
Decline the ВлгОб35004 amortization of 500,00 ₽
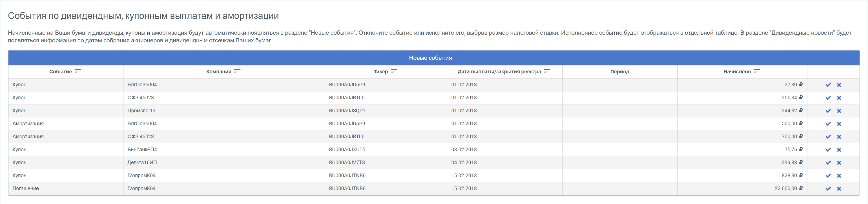pos(839,124)
